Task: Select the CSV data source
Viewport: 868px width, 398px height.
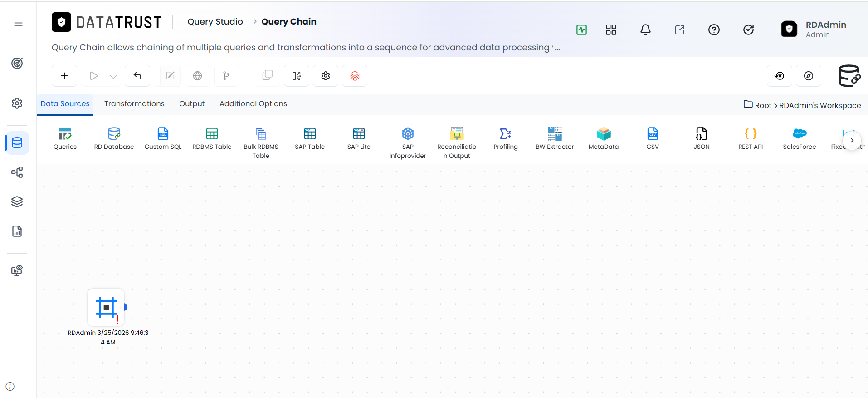Action: point(653,138)
